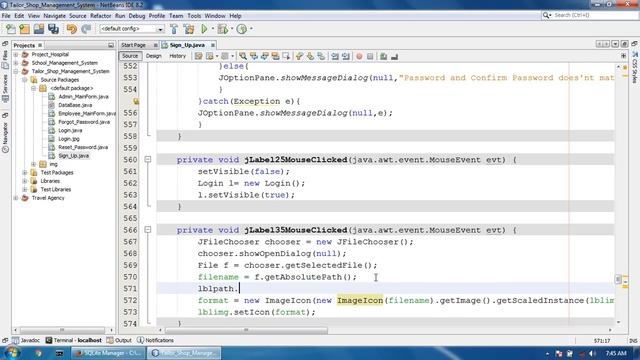Open the Navigate menu
640x360 pixels.
(x=54, y=16)
